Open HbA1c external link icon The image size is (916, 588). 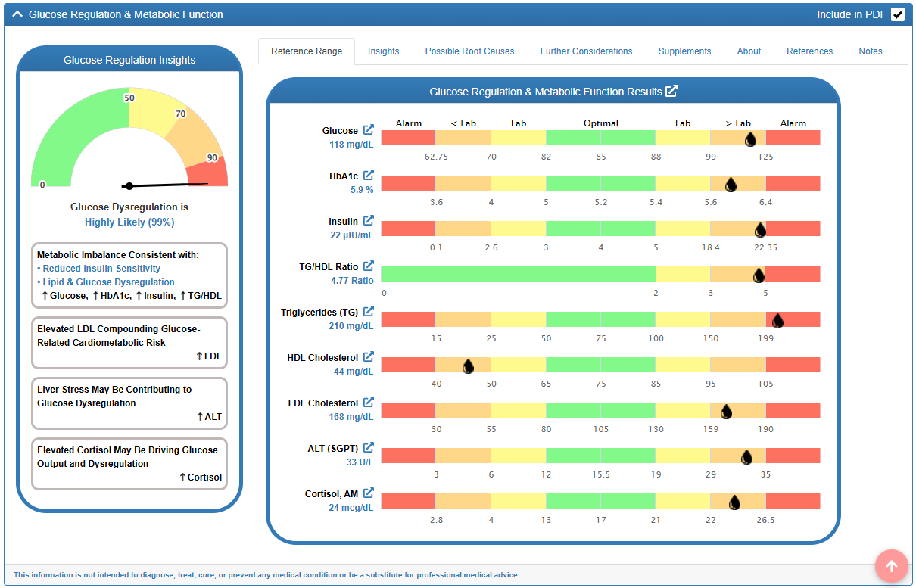[369, 176]
